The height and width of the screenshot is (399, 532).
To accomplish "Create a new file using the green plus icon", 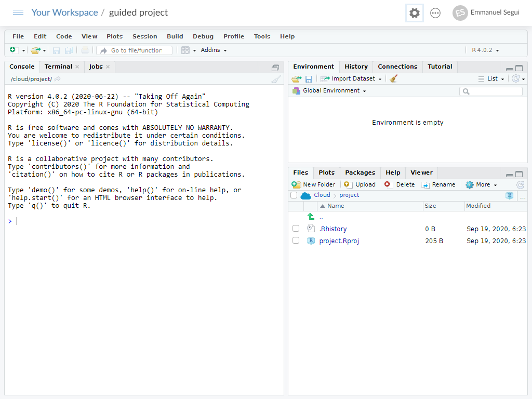I will coord(11,50).
